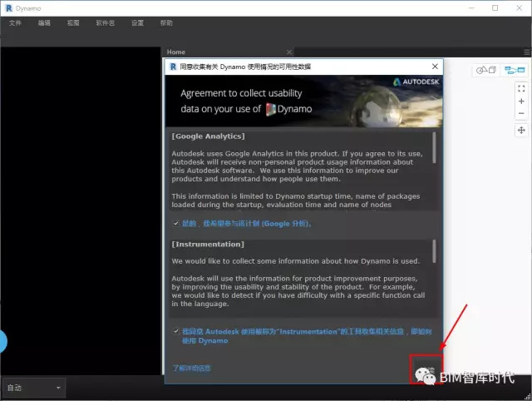Click the blue circle at left edge
The height and width of the screenshot is (401, 532).
click(3, 341)
